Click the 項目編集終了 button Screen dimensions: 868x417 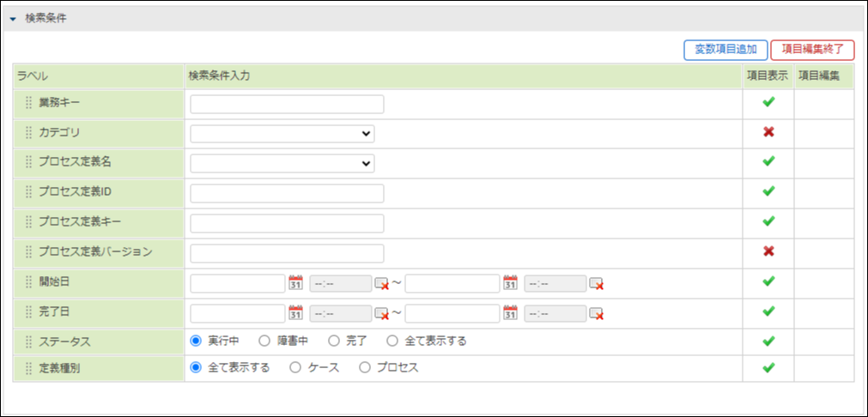pos(812,50)
